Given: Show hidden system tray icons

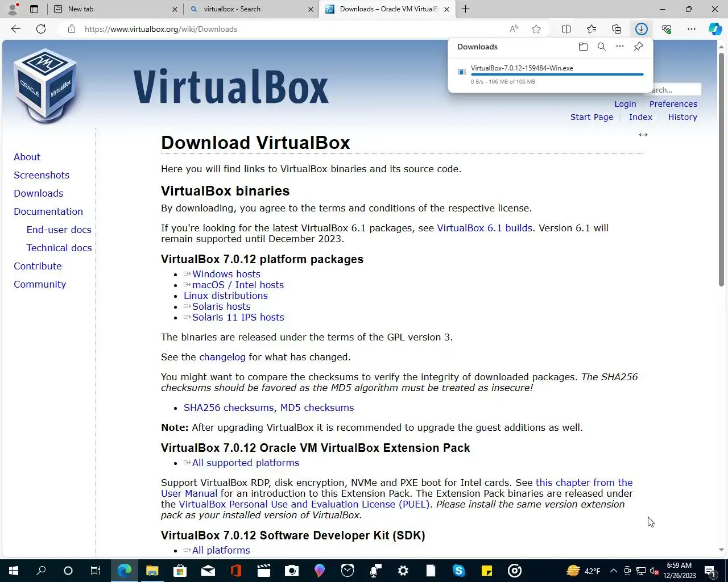Looking at the screenshot, I should coord(613,571).
